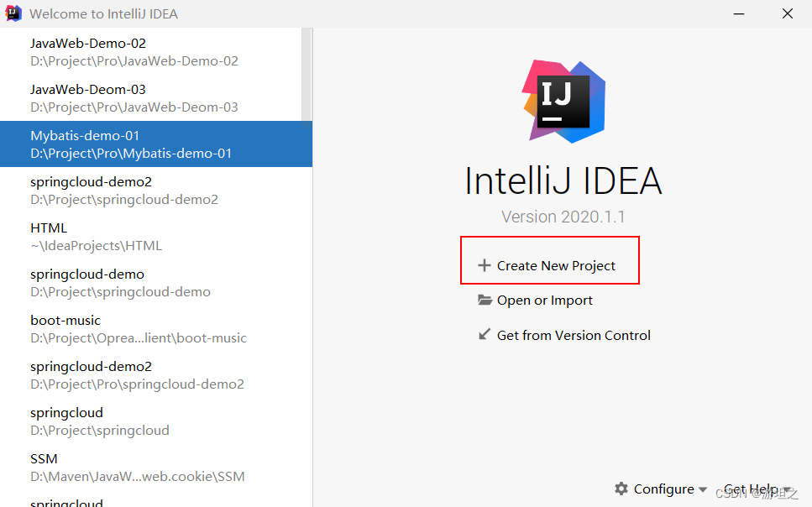The height and width of the screenshot is (507, 812).
Task: Open the boot-music project
Action: 156,328
